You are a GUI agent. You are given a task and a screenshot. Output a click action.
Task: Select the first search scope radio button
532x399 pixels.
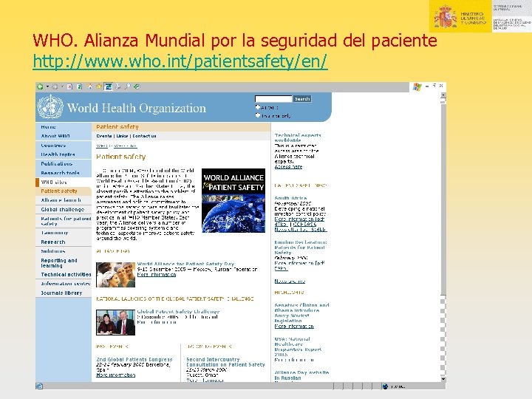coord(258,107)
